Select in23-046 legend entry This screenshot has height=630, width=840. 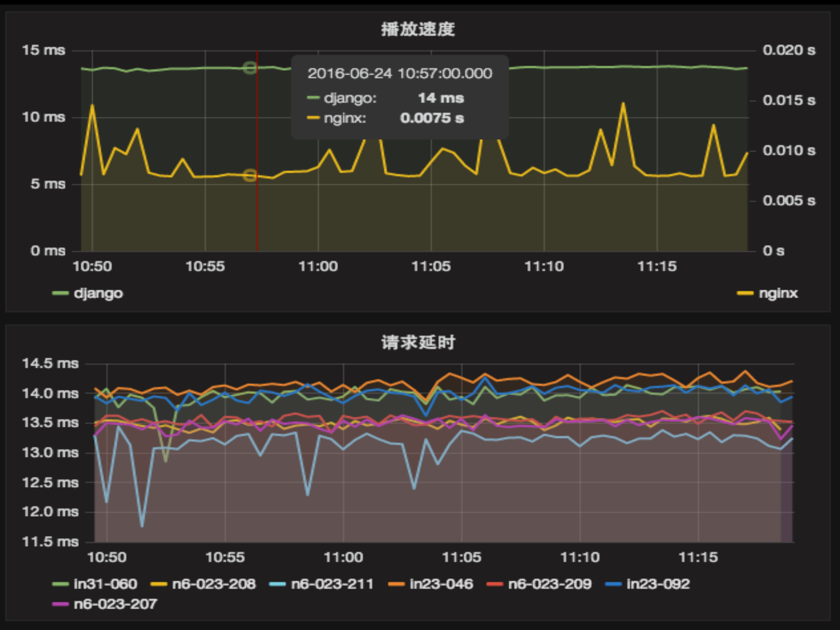(441, 584)
